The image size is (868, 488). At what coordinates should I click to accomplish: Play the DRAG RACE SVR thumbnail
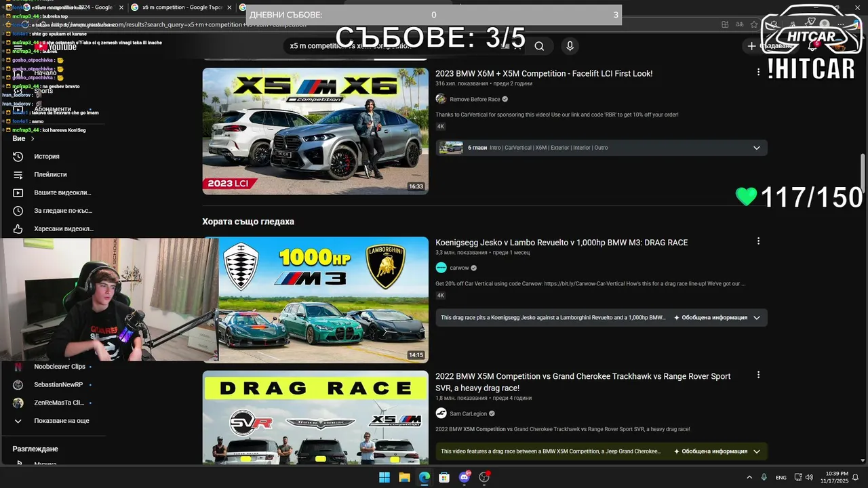(x=315, y=417)
